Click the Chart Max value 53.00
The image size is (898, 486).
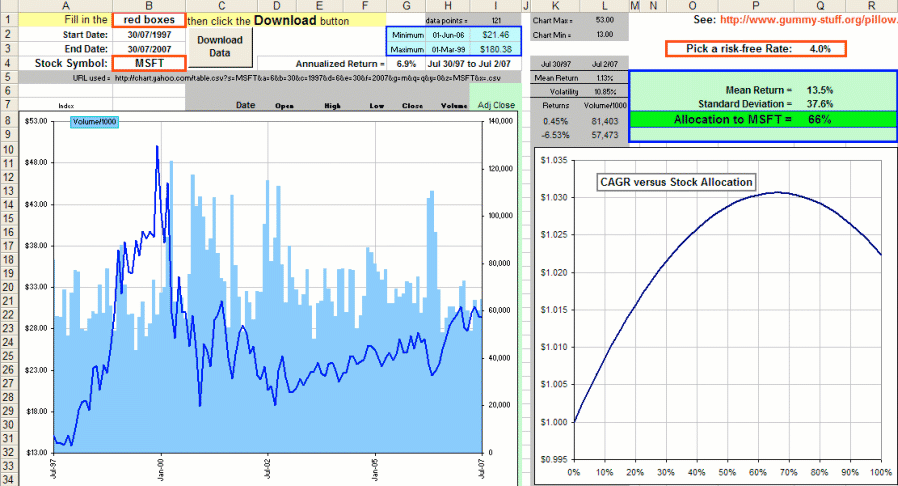(604, 20)
